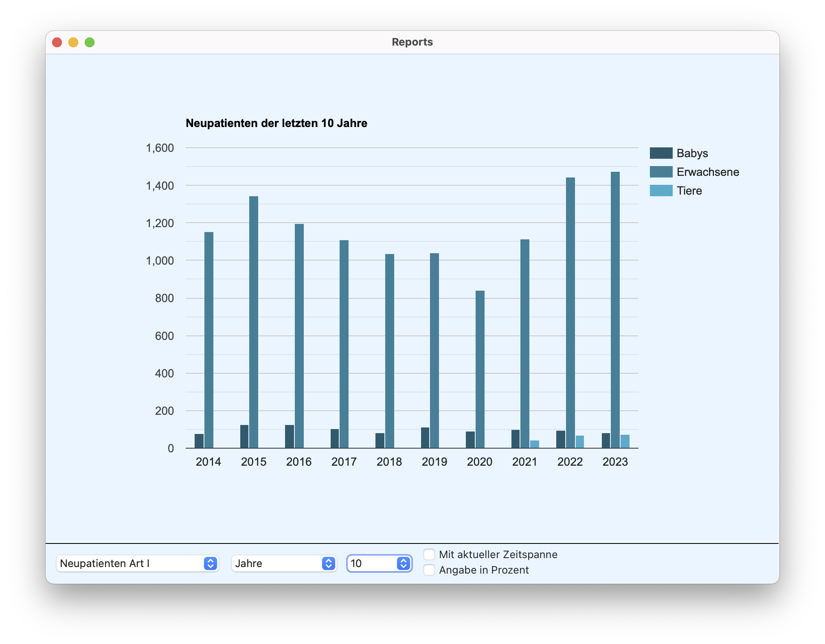Screen dimensions: 825x644
Task: Enable Mit aktueller Zeitspanne checkbox
Action: [x=429, y=554]
